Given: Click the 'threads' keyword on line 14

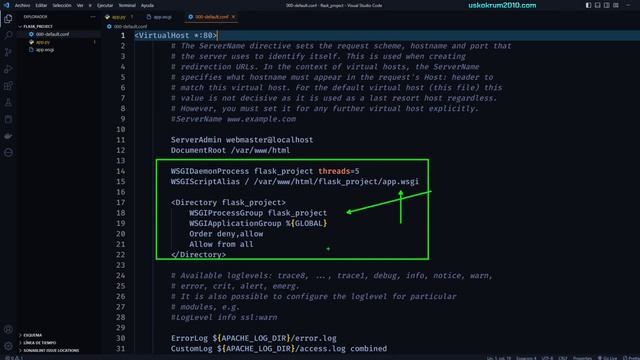Looking at the screenshot, I should click(334, 171).
